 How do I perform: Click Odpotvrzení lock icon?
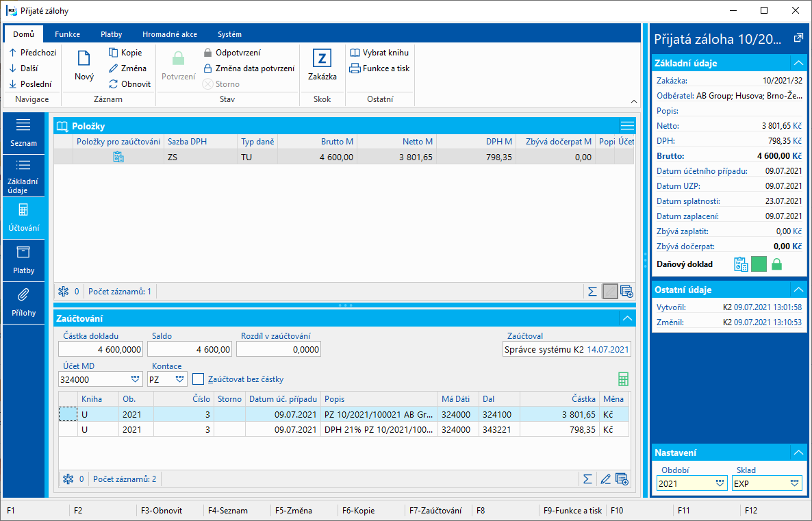point(208,53)
